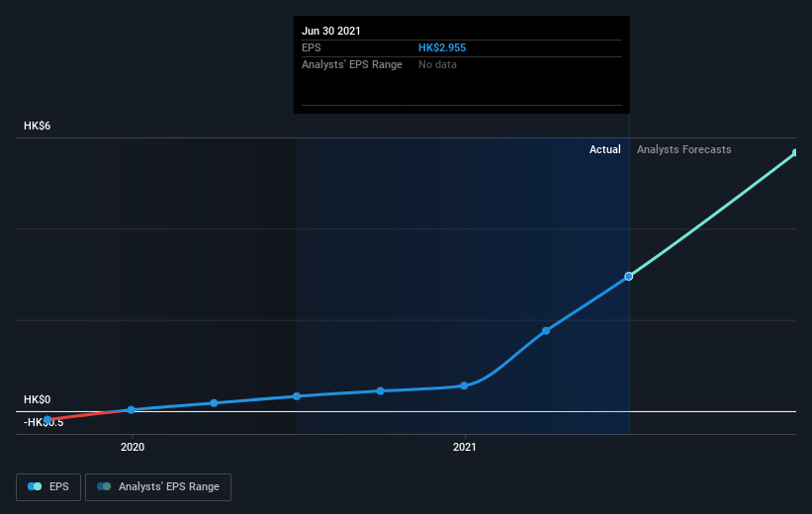Viewport: 812px width, 514px height.
Task: Click the Analysts' EPS Range legend color icon
Action: tap(104, 486)
